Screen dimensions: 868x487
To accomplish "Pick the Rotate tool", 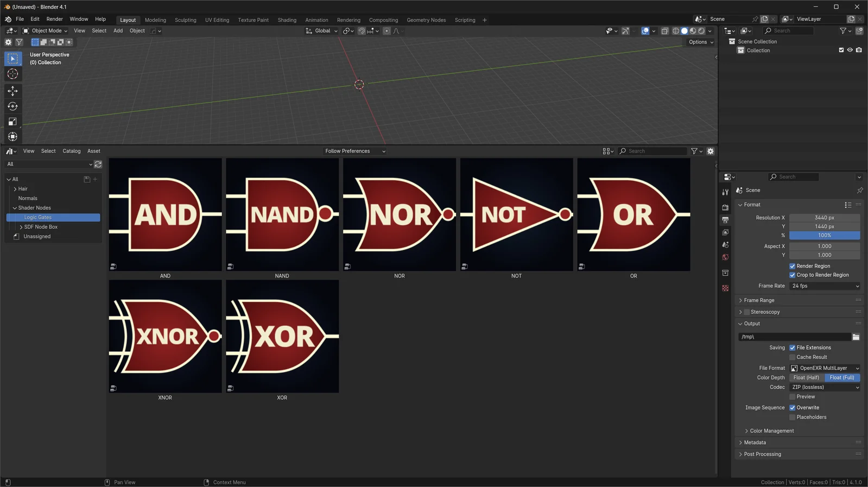I will pyautogui.click(x=12, y=106).
